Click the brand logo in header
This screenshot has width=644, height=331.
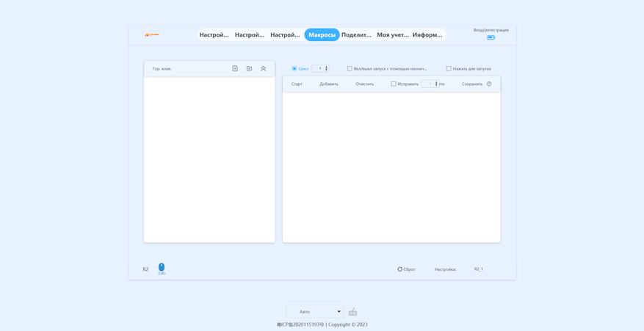click(x=152, y=35)
